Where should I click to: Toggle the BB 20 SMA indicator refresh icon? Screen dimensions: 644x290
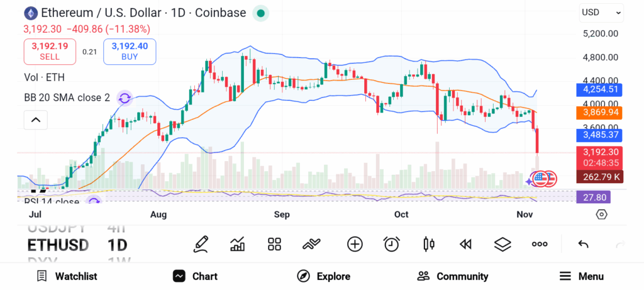[125, 98]
